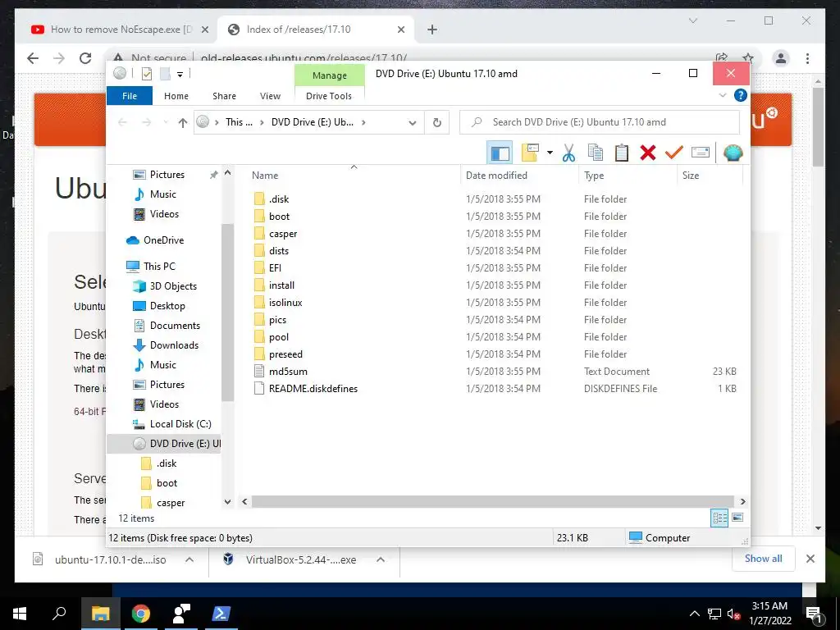Click the file list horizontal scrollbar

click(492, 501)
